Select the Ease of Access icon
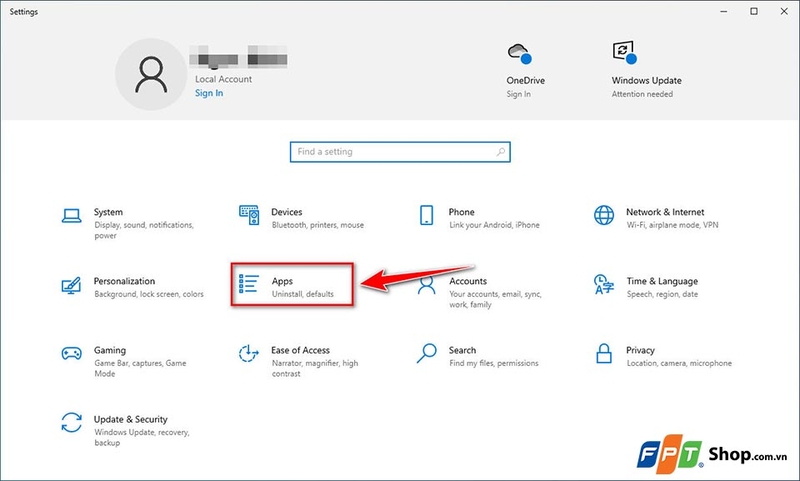This screenshot has width=800, height=481. point(248,353)
